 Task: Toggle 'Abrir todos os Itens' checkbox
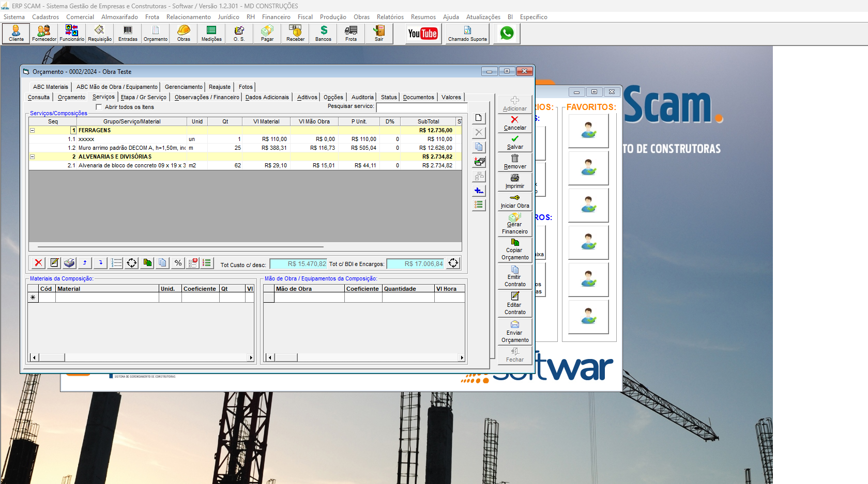[99, 107]
